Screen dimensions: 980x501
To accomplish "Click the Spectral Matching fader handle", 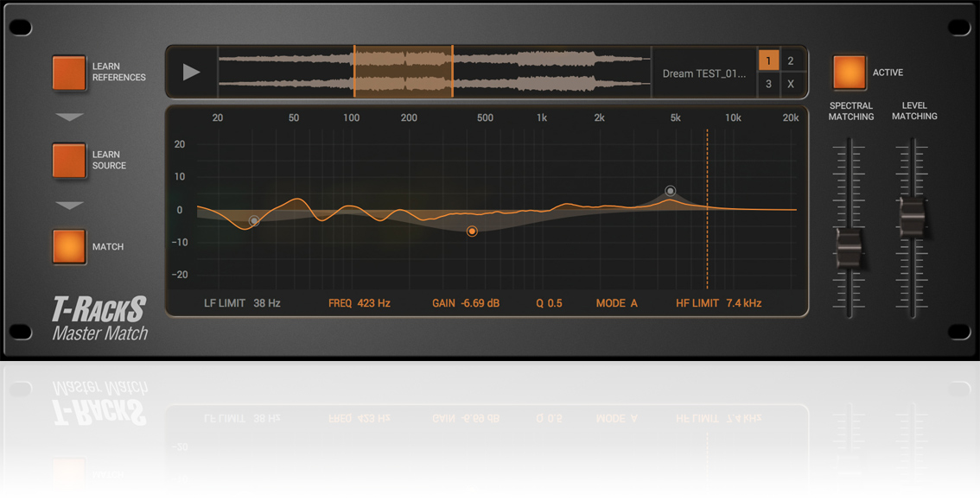I will [x=850, y=250].
